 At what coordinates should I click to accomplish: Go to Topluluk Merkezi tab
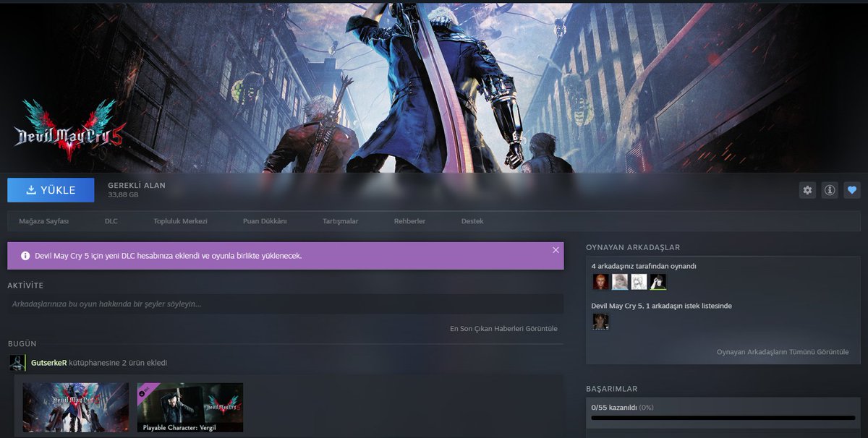[180, 221]
